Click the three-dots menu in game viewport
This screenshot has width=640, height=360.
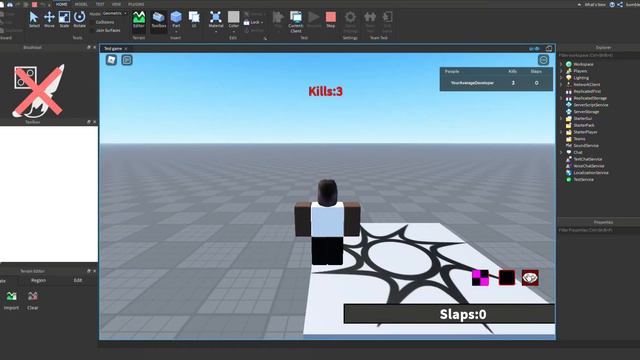(x=543, y=60)
